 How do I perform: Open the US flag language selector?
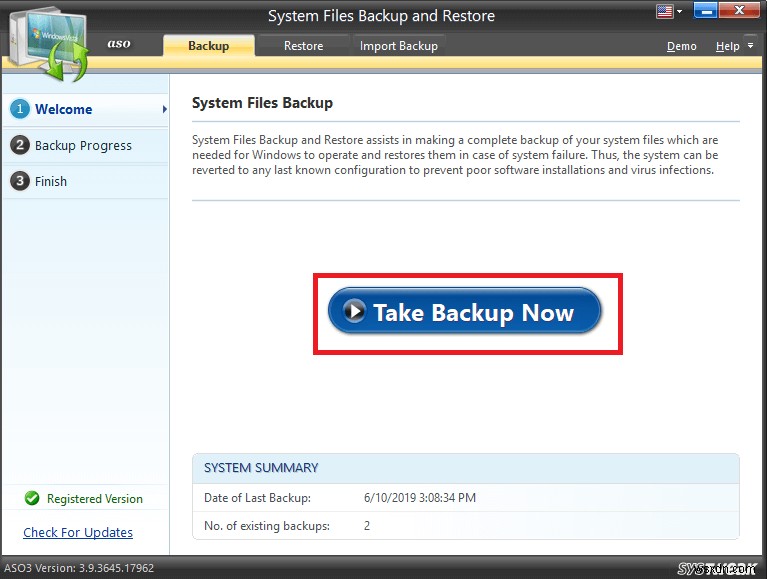pyautogui.click(x=664, y=11)
